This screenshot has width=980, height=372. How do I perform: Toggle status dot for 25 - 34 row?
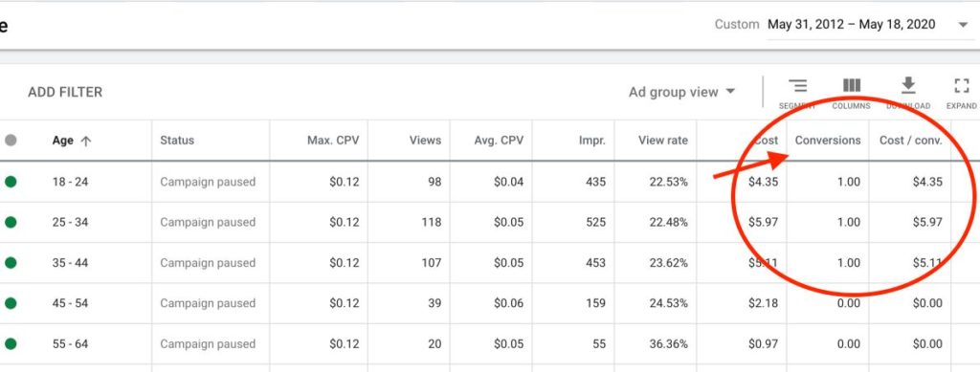coord(11,222)
